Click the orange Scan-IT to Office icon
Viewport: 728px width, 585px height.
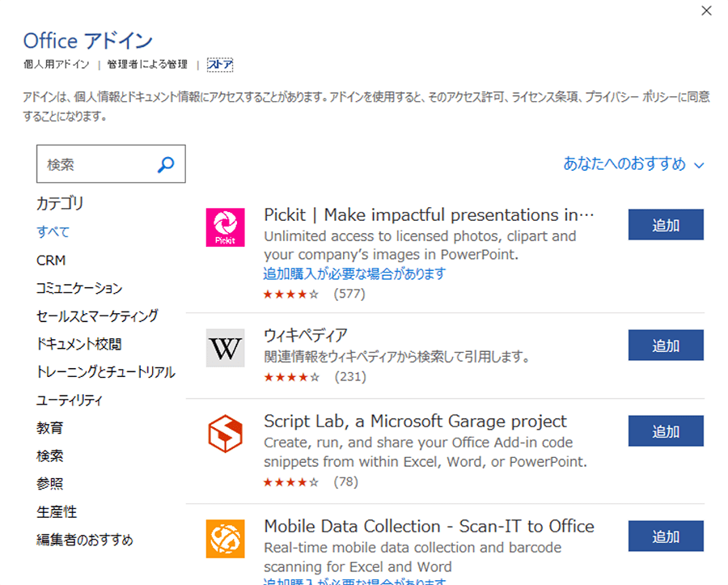tap(225, 539)
